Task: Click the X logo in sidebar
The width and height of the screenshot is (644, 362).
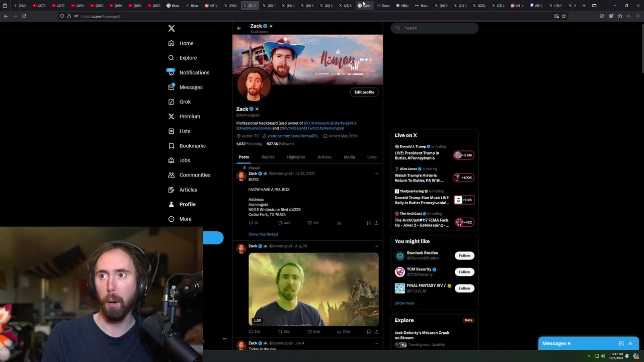Action: point(172,29)
